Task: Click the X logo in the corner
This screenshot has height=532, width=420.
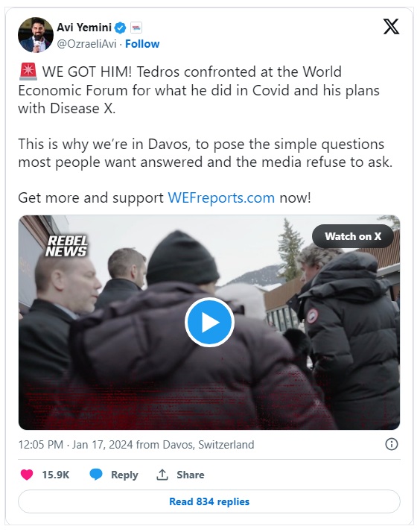Action: (391, 27)
